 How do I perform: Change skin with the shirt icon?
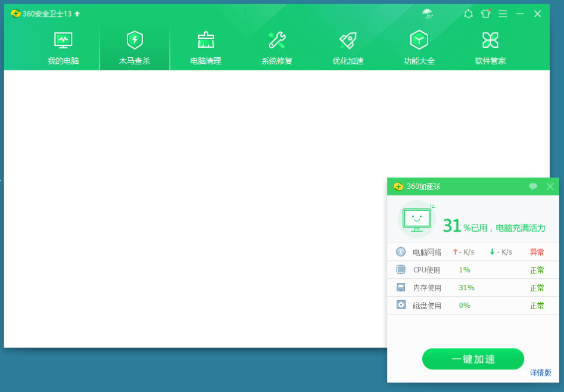click(485, 14)
